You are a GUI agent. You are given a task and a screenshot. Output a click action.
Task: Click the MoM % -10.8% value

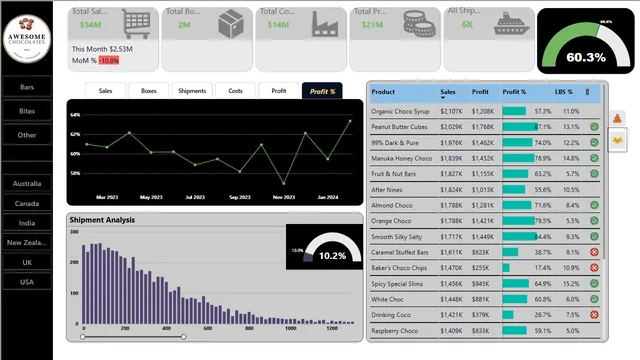pyautogui.click(x=109, y=60)
